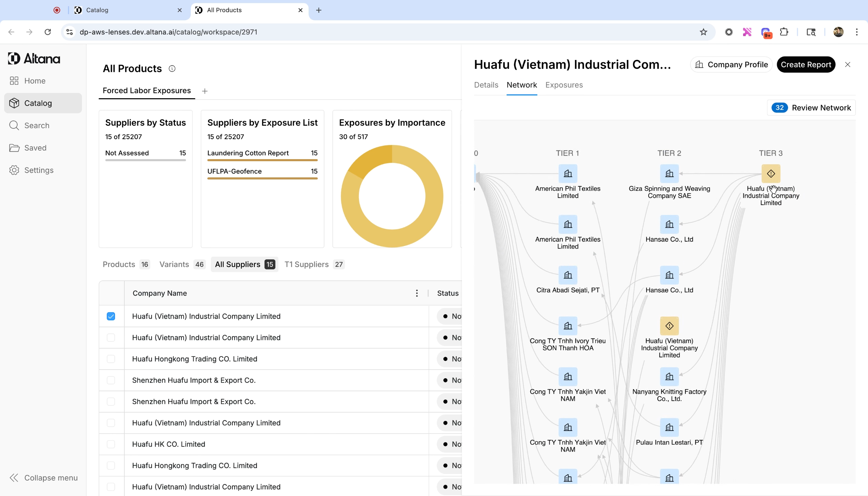Bookmark this page with star icon
The height and width of the screenshot is (496, 868).
pos(703,32)
